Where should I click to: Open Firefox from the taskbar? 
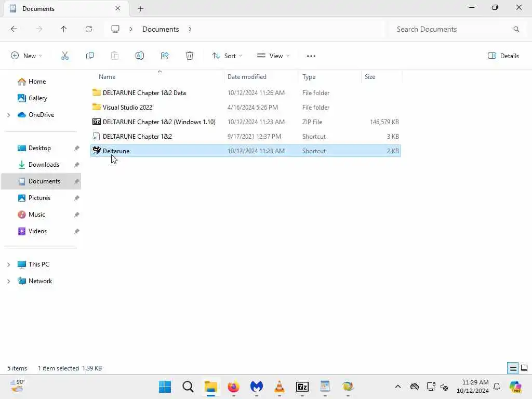tap(233, 387)
